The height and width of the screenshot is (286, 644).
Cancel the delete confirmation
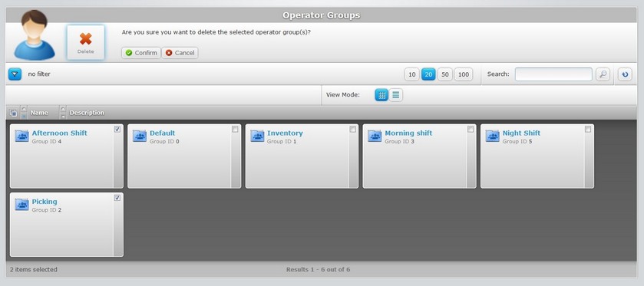pos(180,53)
